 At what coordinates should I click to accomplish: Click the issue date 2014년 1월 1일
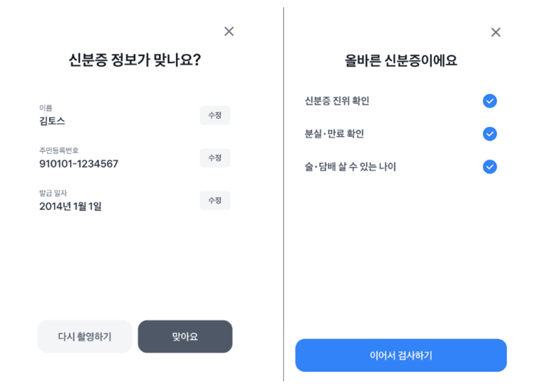click(x=70, y=206)
